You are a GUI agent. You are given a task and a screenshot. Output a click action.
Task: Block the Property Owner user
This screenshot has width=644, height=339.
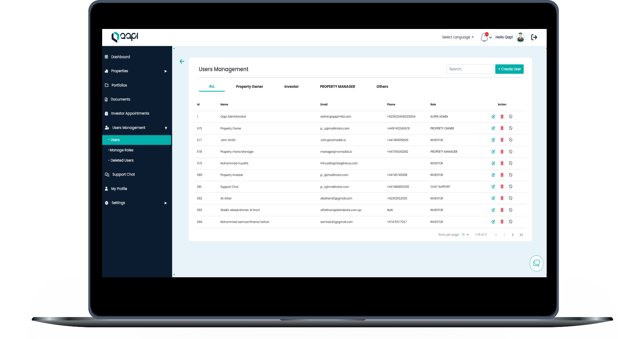pos(510,128)
